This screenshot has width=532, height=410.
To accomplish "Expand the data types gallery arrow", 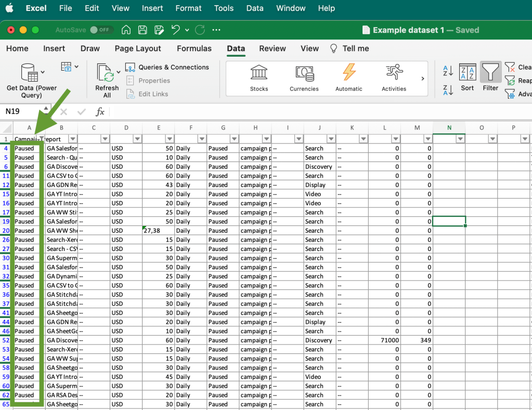I will click(x=422, y=78).
